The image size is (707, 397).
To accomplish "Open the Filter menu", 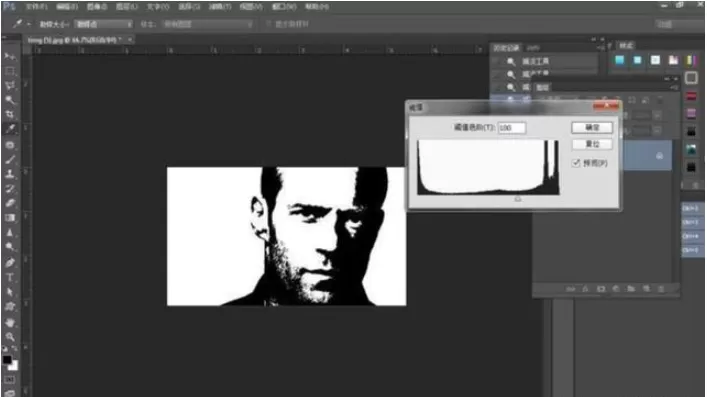I will click(220, 7).
